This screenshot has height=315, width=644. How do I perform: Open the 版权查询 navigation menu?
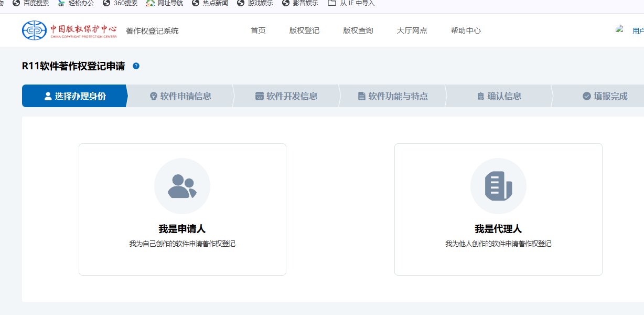[x=358, y=30]
